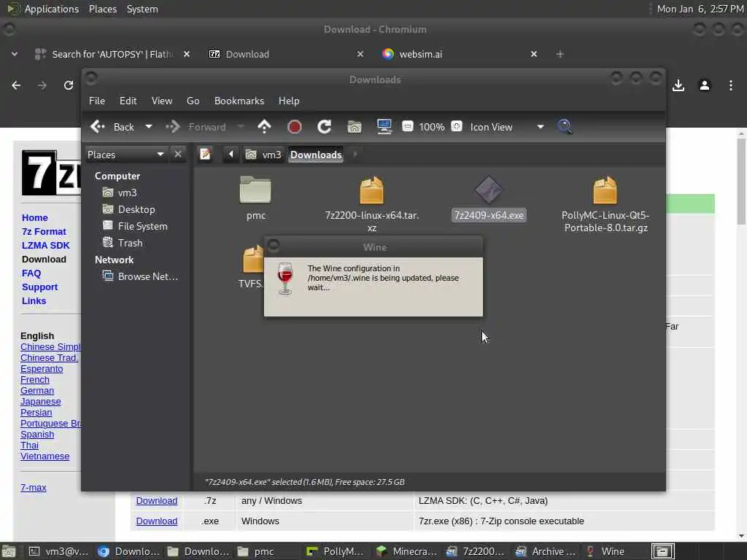Open Back history dropdown arrow
The image size is (747, 560).
[x=149, y=127]
